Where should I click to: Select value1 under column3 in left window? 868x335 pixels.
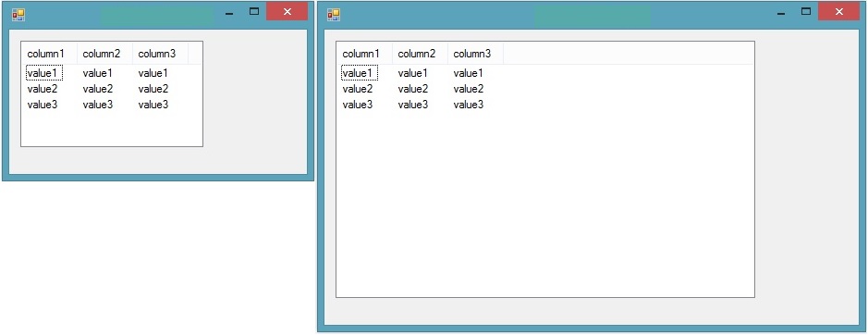click(x=153, y=73)
